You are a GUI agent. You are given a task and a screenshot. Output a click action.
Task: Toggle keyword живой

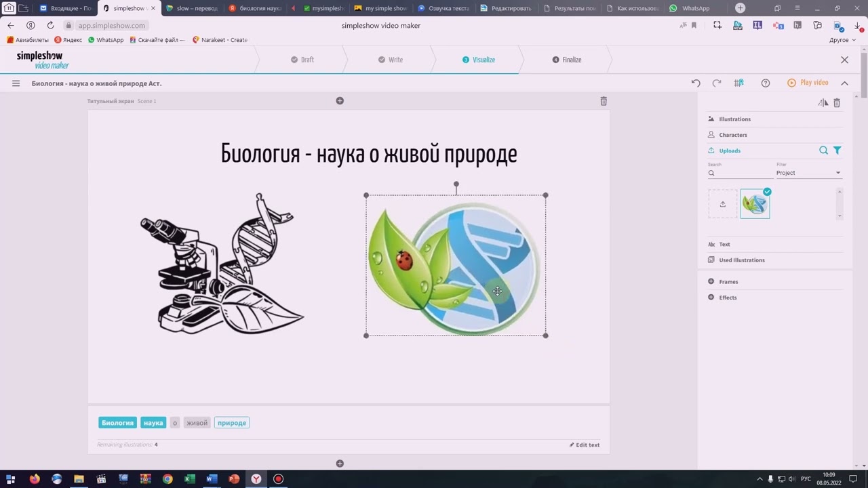pyautogui.click(x=197, y=423)
